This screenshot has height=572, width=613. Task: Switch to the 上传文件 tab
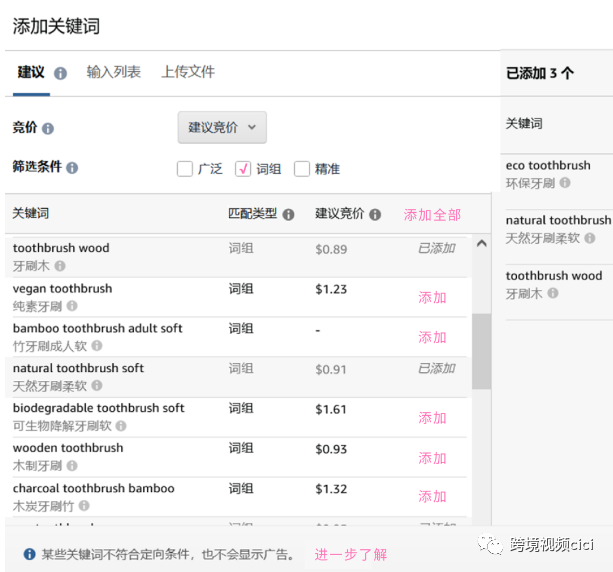188,72
